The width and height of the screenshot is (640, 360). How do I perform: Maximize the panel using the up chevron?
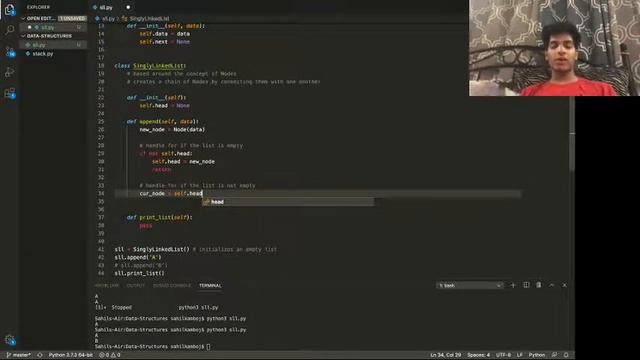[552, 285]
